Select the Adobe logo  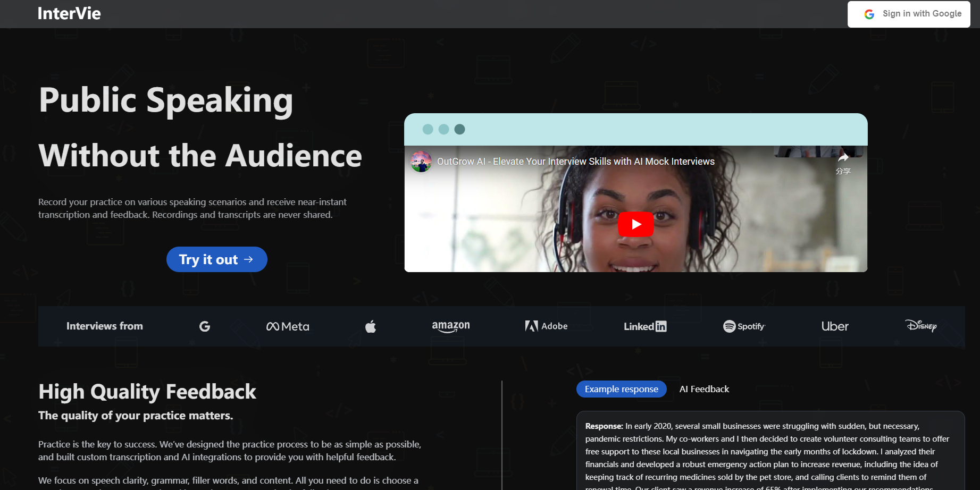547,326
